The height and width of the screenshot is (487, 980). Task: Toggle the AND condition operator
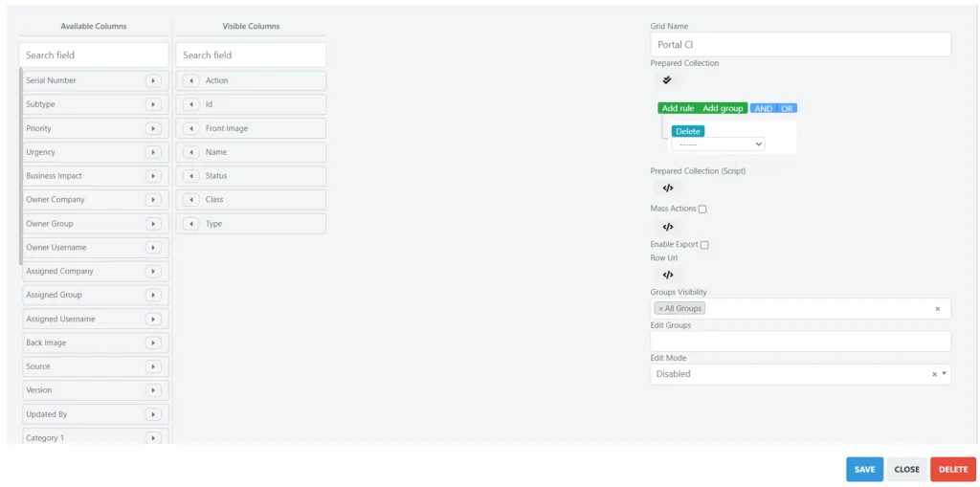click(763, 109)
